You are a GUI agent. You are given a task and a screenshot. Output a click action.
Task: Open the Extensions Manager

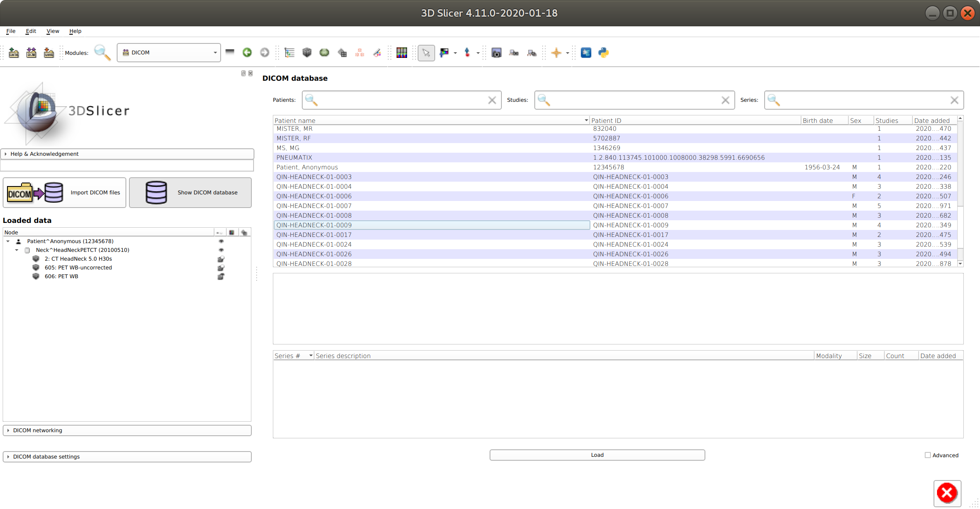586,53
